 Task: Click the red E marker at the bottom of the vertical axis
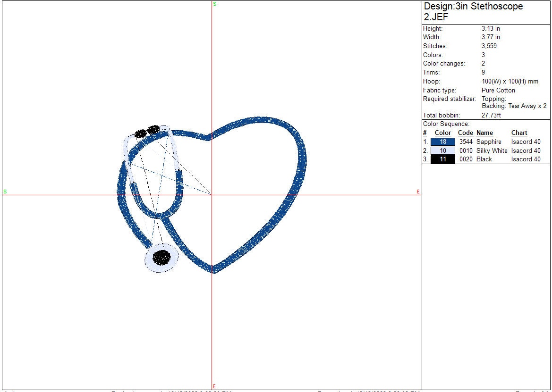214,386
